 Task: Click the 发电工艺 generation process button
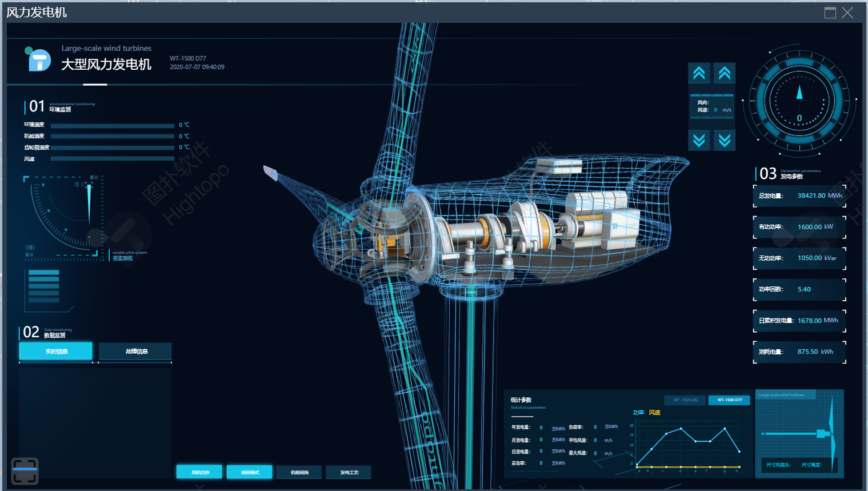click(349, 472)
